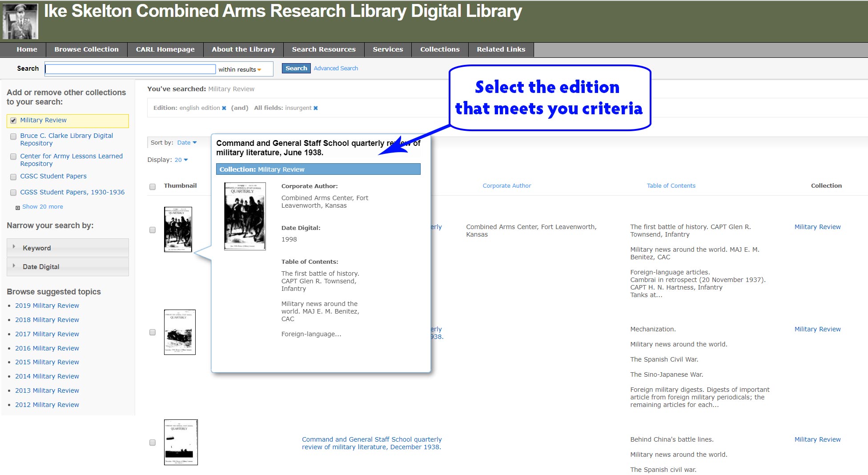Open the Services menu
868x475 pixels.
point(388,49)
